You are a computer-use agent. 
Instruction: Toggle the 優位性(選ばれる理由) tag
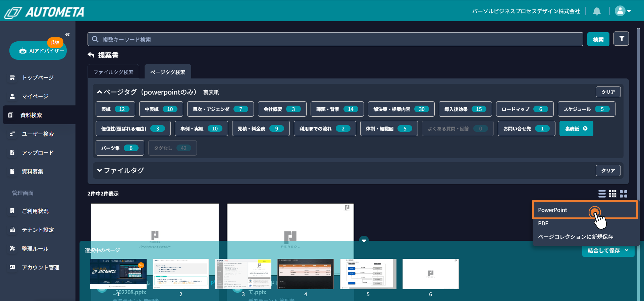[133, 128]
